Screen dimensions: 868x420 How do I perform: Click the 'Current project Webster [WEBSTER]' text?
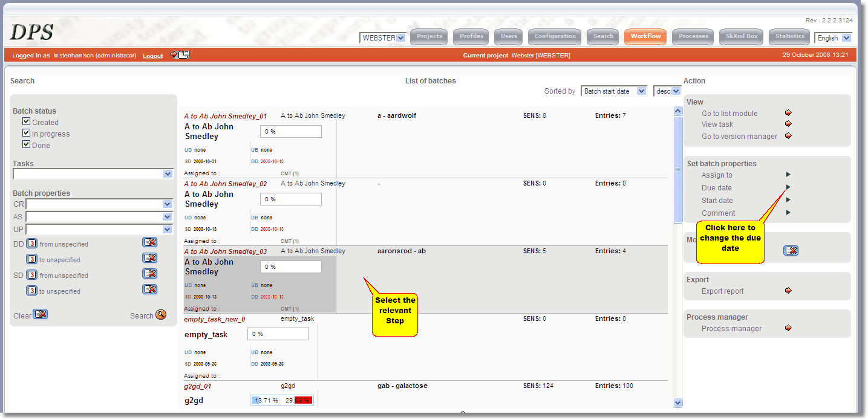pos(517,56)
